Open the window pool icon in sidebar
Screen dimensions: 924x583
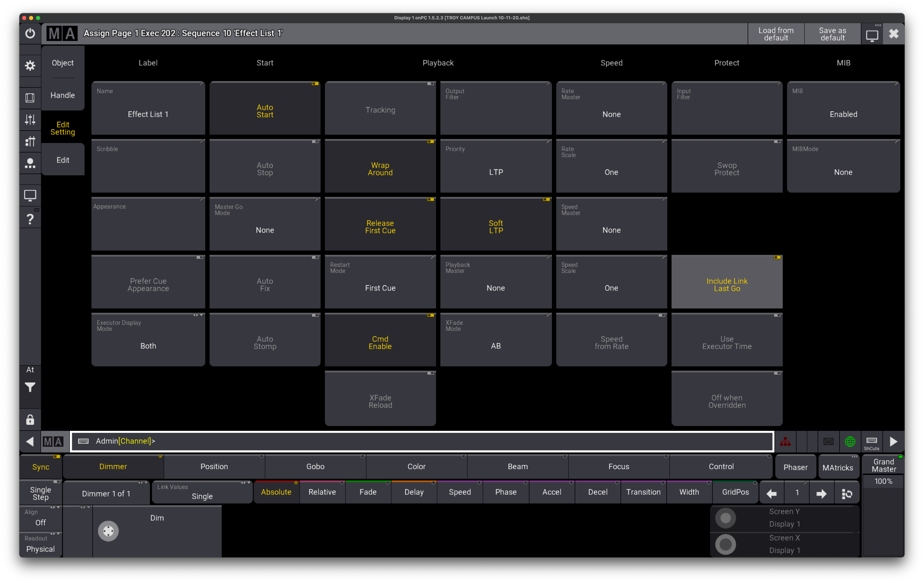tap(30, 98)
